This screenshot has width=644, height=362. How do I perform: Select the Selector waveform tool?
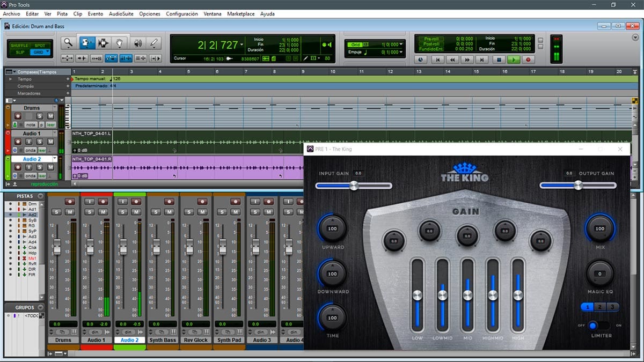(103, 43)
